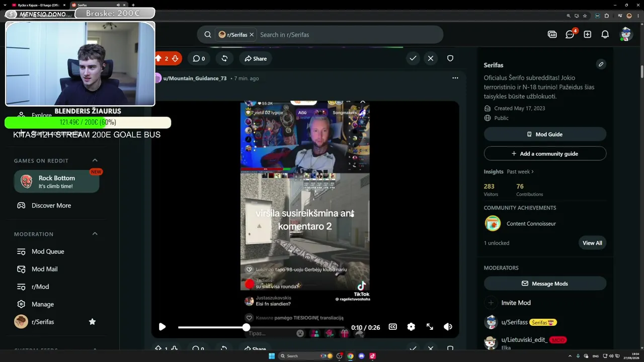
Task: Open the notifications bell
Action: [605, 34]
